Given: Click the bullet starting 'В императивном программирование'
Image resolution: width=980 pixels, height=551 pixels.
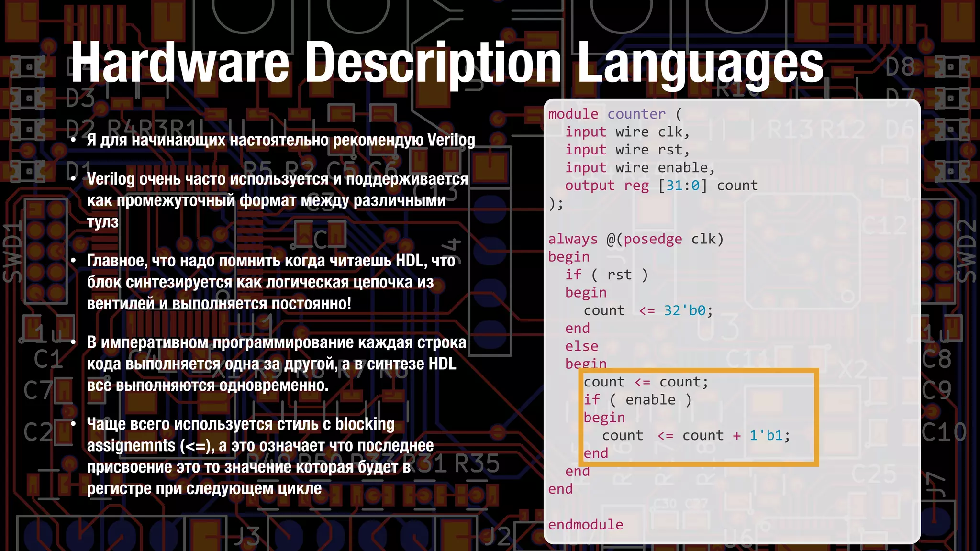Looking at the screenshot, I should (277, 364).
